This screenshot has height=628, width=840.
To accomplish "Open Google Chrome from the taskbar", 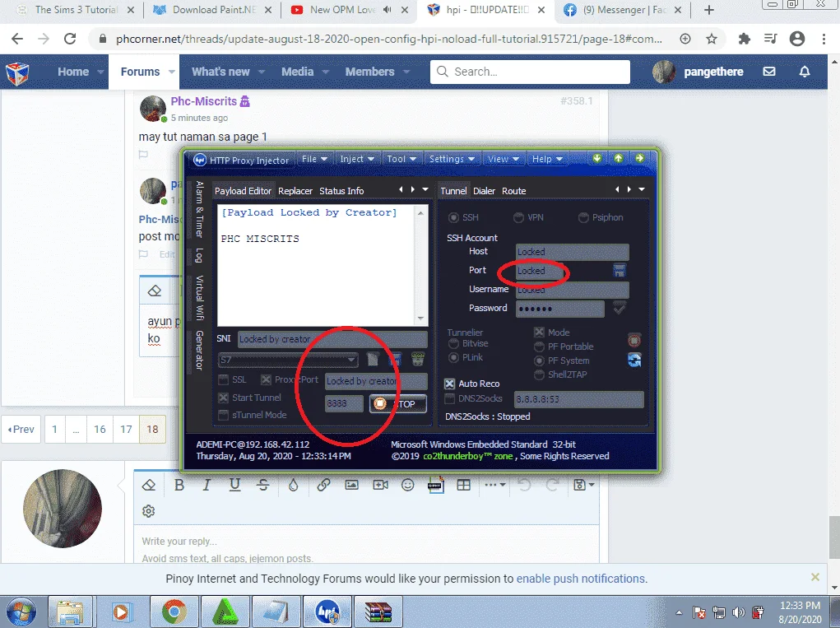I will [174, 612].
